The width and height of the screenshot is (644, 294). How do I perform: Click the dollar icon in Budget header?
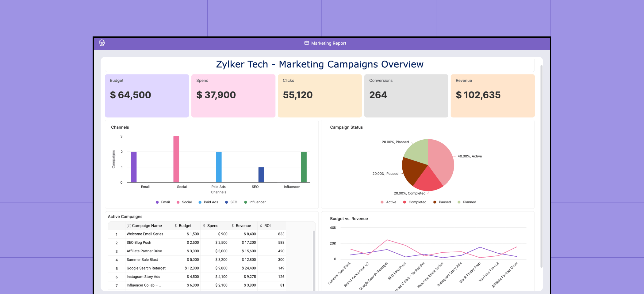pos(176,226)
